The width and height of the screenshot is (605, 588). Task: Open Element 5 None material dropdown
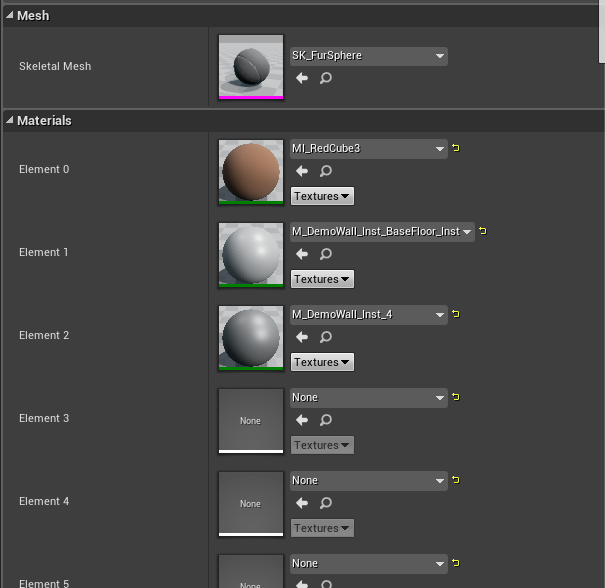pyautogui.click(x=368, y=563)
